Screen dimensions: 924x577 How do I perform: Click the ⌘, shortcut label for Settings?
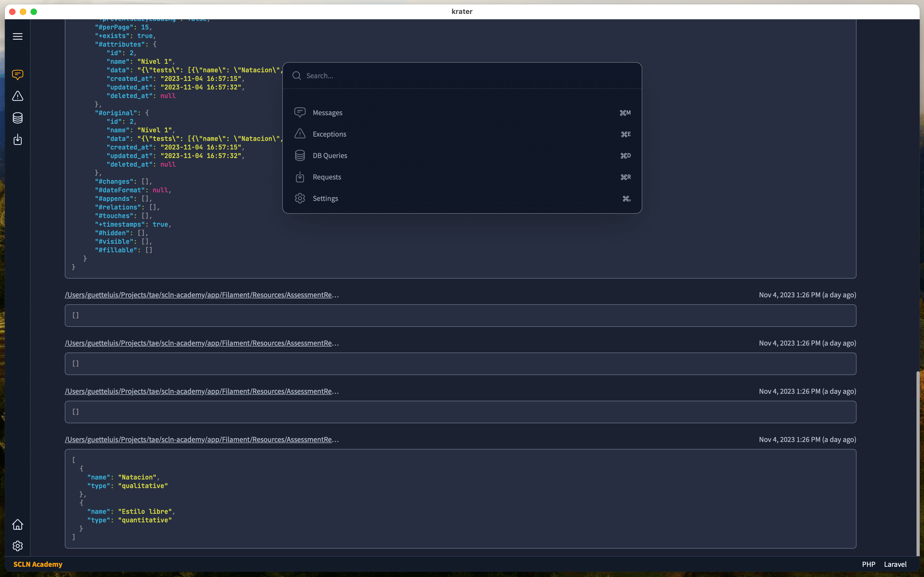pos(626,198)
